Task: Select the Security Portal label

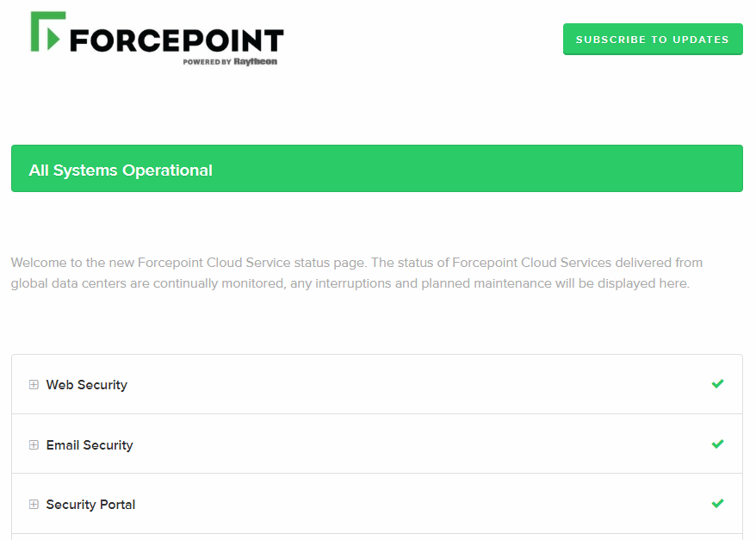Action: click(90, 505)
